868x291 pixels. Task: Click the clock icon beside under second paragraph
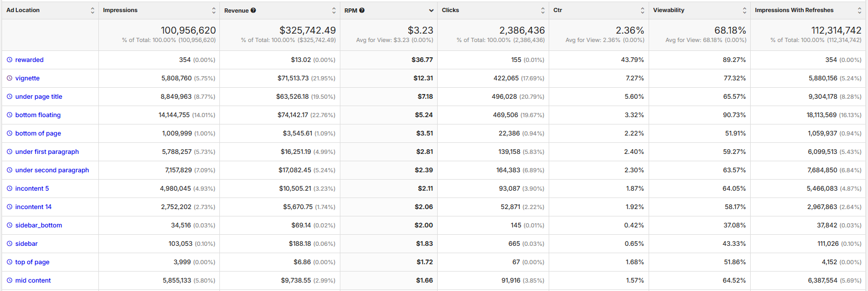[9, 170]
